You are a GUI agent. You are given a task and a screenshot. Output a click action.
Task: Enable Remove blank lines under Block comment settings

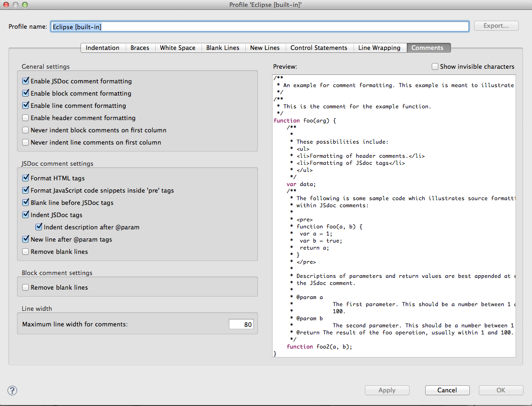tap(26, 287)
